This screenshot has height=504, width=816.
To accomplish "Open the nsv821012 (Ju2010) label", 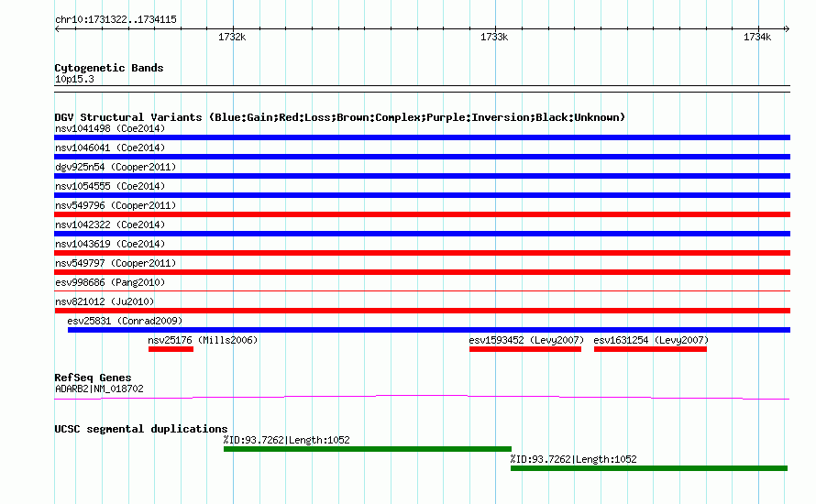I will (x=105, y=301).
